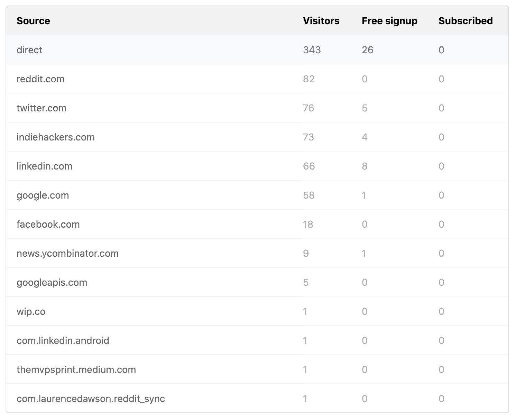This screenshot has width=516, height=420.
Task: Click visitors count 1 for wip.co
Action: click(x=305, y=311)
